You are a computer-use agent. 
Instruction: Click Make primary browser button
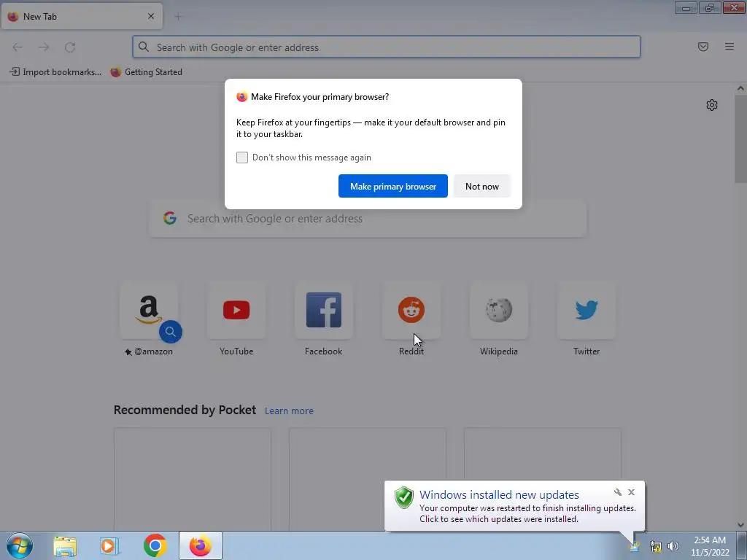(x=393, y=186)
